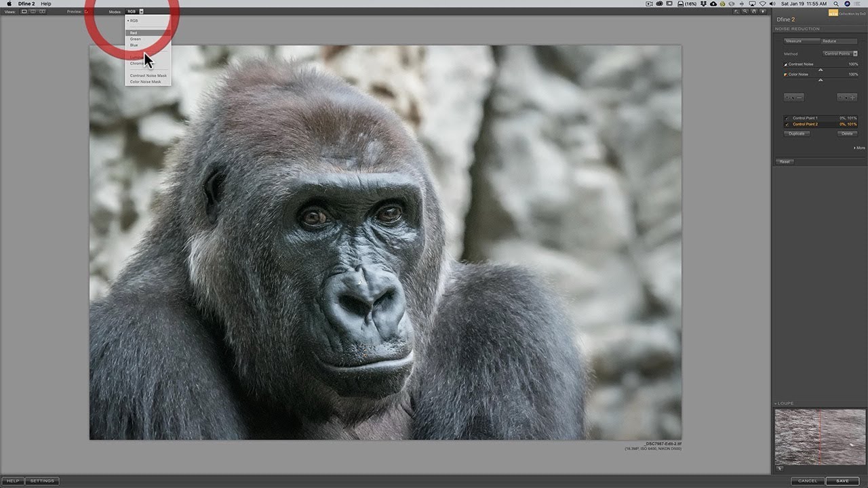
Task: Adjust the Contrast Noise slider handle
Action: 821,70
